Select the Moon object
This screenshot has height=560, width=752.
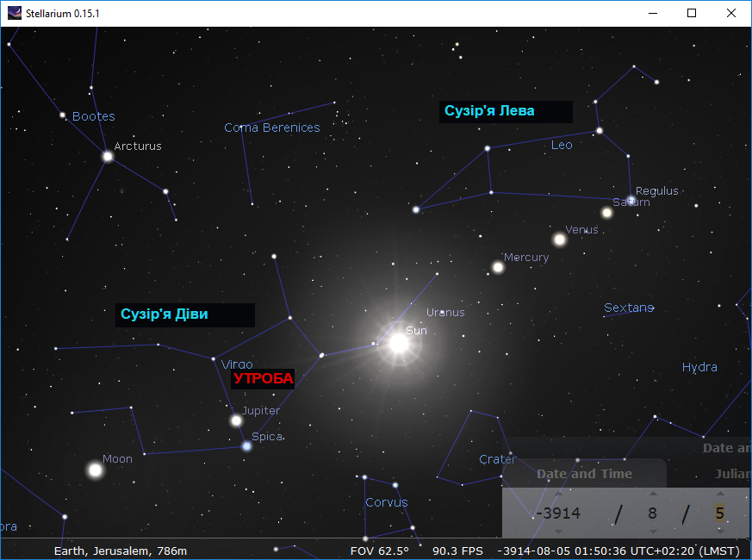tap(96, 470)
